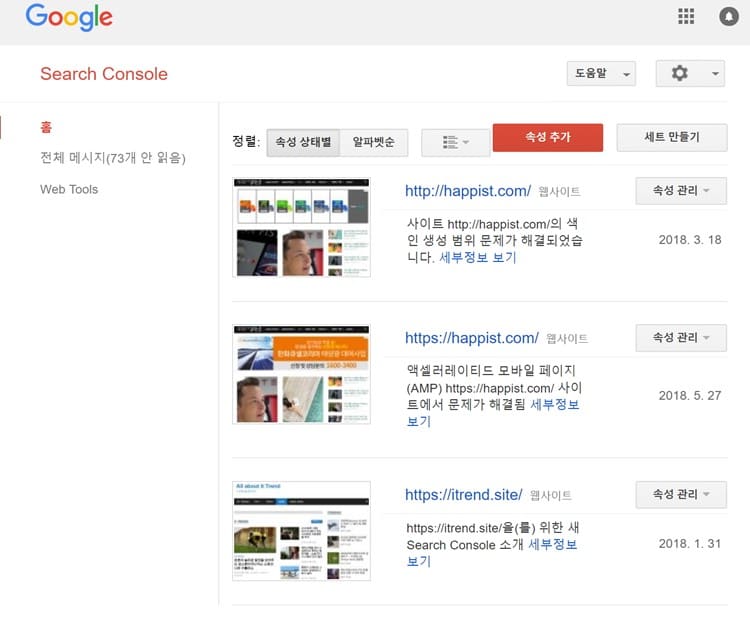Viewport: 750px width, 618px height.
Task: Click the red 속성 추가 button
Action: coord(548,138)
